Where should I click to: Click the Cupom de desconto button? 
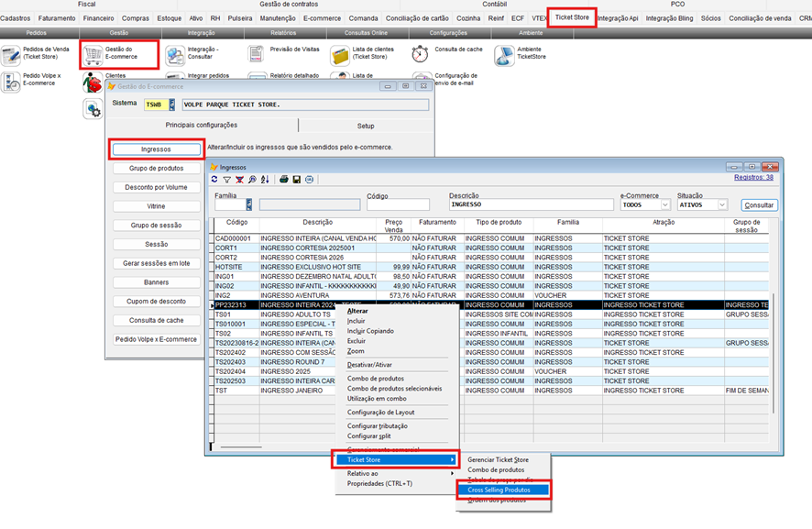point(157,301)
